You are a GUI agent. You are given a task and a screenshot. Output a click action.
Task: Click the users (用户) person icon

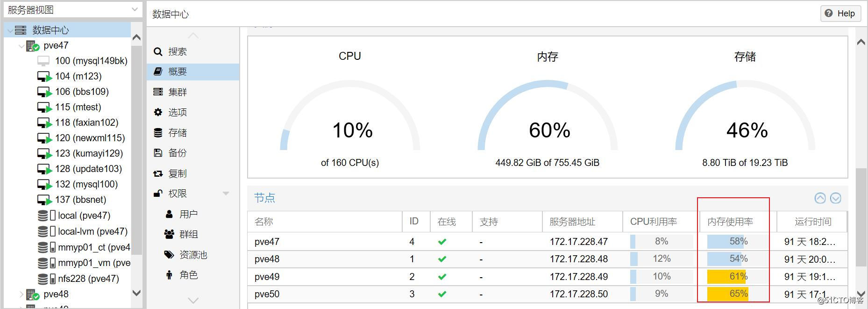[169, 214]
